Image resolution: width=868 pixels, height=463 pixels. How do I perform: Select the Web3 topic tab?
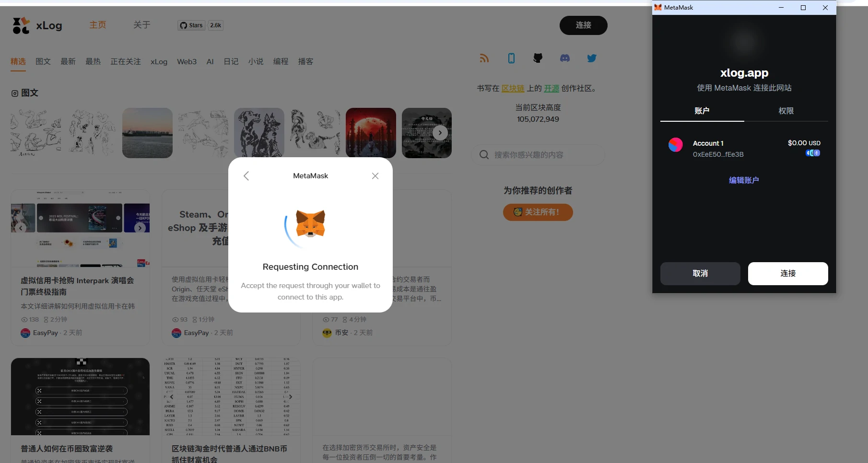click(187, 61)
